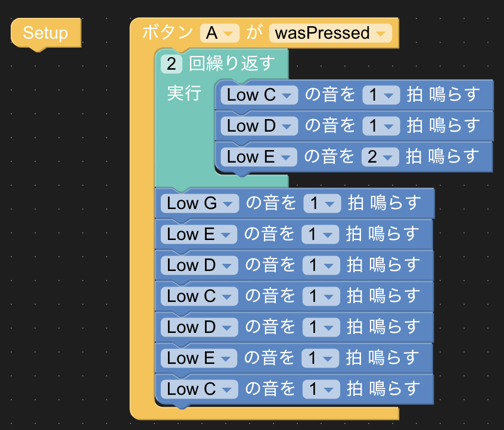This screenshot has width=504, height=430.
Task: Open note dropdown of Low E block inside loop
Action: tap(259, 157)
